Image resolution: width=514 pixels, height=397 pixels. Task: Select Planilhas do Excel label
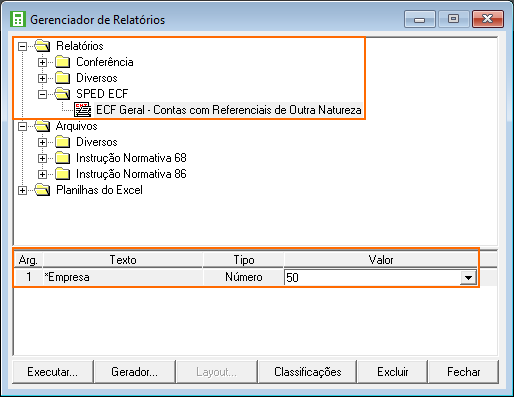point(99,190)
